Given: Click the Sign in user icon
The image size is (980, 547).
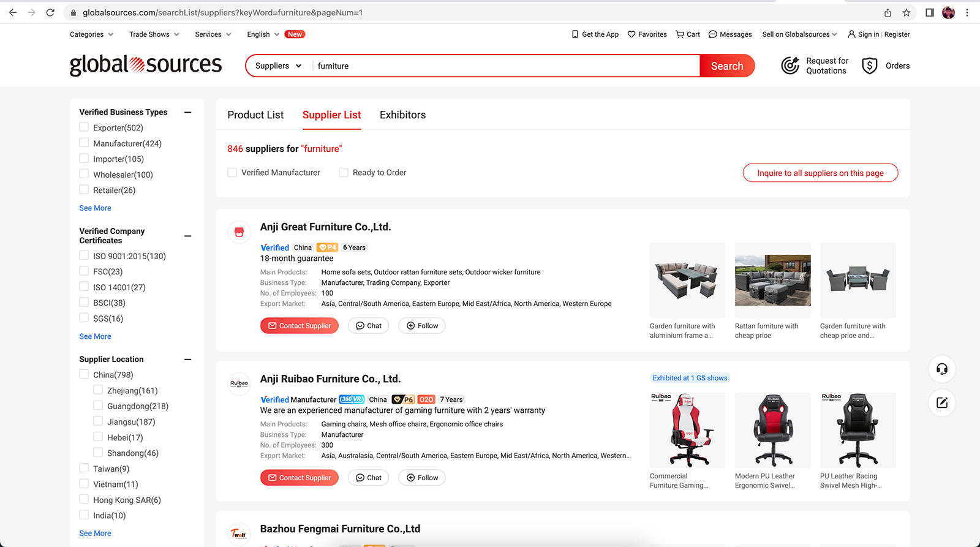Looking at the screenshot, I should tap(851, 34).
